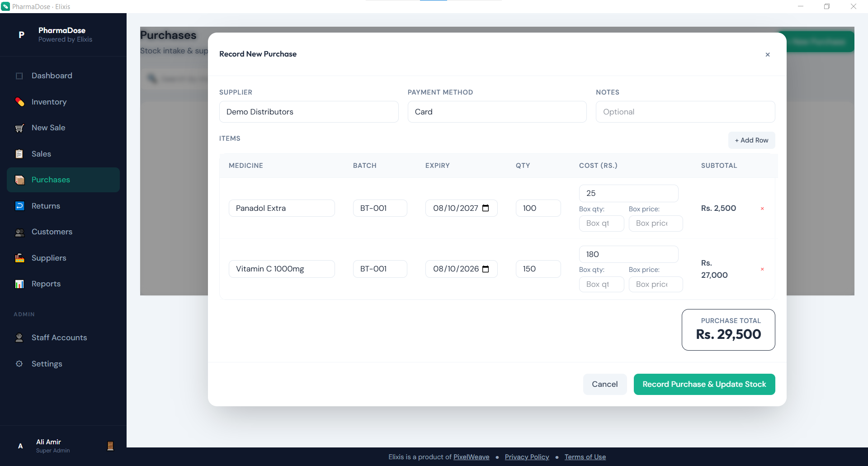Remove the Panadol Extra row
Viewport: 868px width, 466px height.
762,209
